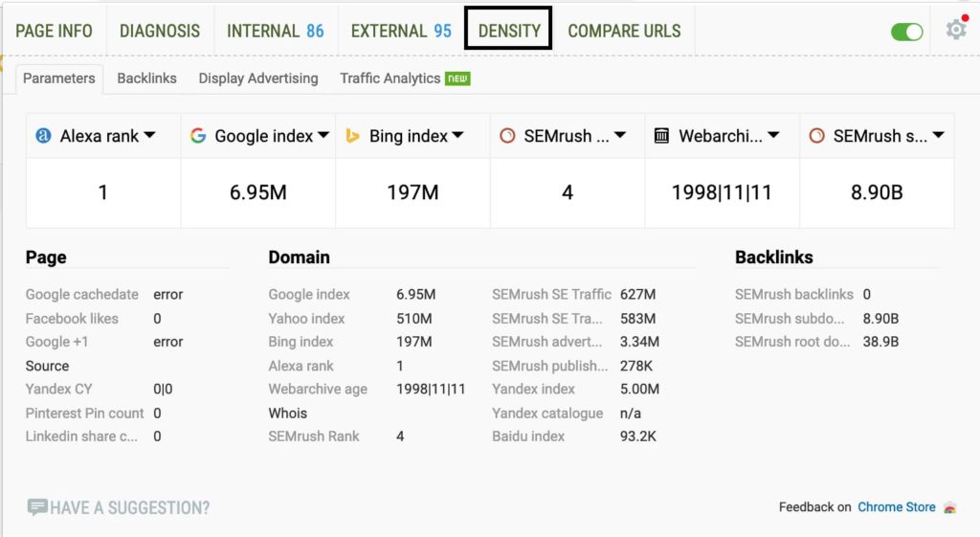Open the Chrome Store feedback link
Viewport: 980px width, 537px height.
tap(896, 507)
